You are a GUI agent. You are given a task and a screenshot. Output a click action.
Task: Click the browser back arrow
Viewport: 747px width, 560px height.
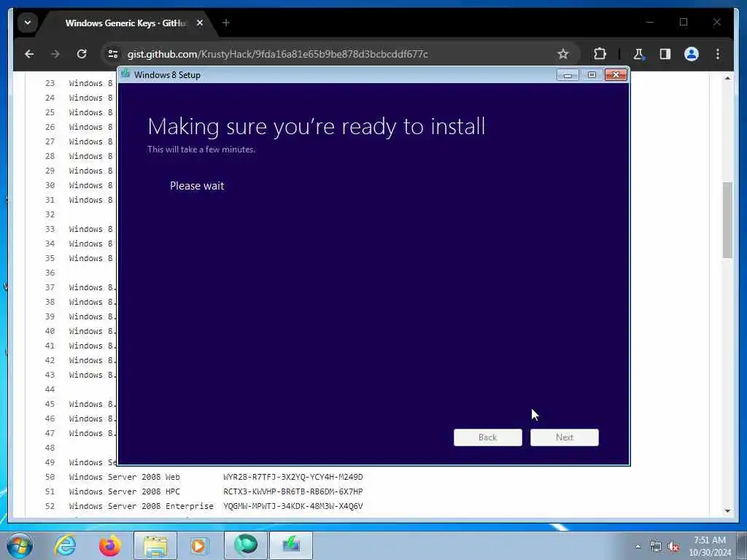(29, 54)
